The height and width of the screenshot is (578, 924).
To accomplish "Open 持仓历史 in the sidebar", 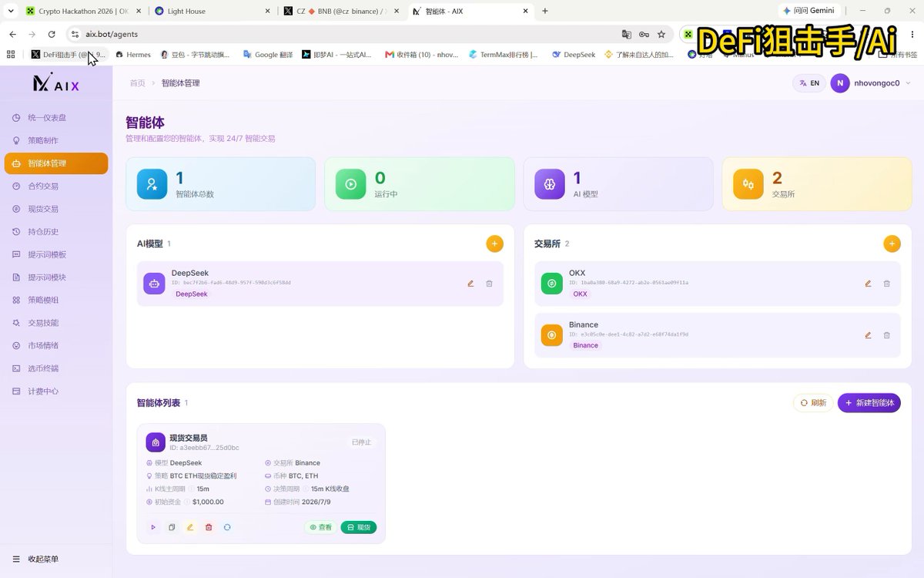I will click(56, 231).
